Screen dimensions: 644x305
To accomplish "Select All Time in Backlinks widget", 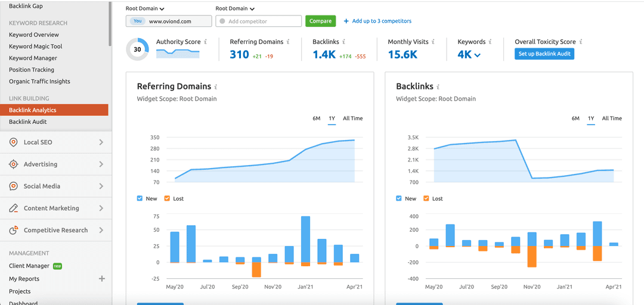I will [612, 118].
